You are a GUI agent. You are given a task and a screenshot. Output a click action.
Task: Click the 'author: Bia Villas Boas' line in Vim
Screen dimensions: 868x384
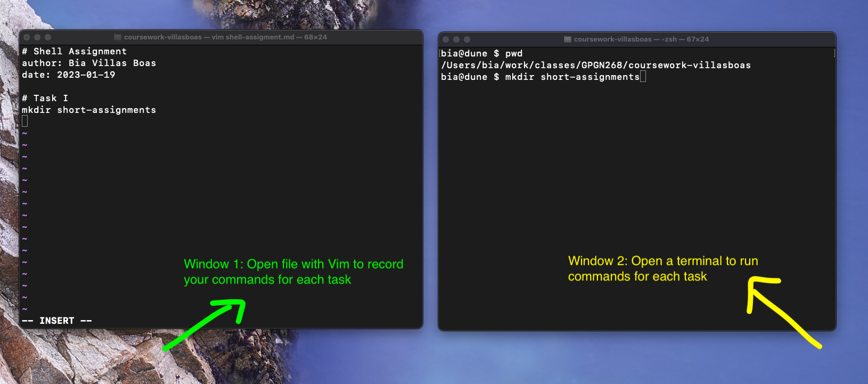pyautogui.click(x=89, y=63)
